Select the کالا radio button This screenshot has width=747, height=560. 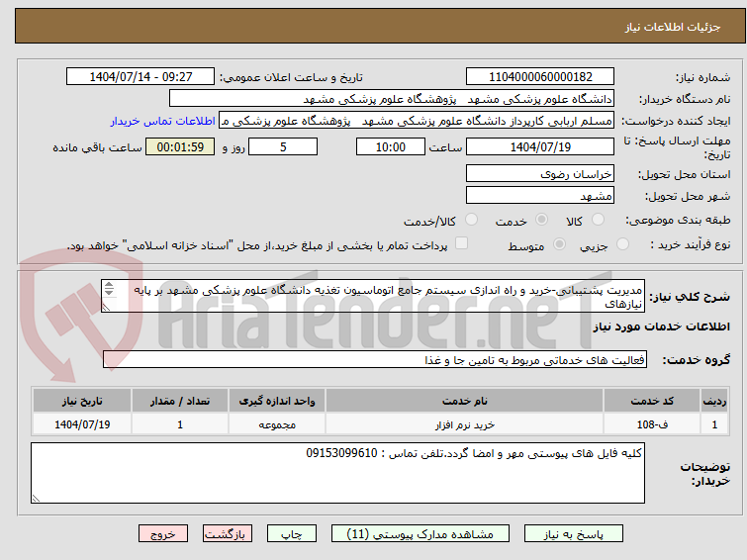(x=598, y=220)
